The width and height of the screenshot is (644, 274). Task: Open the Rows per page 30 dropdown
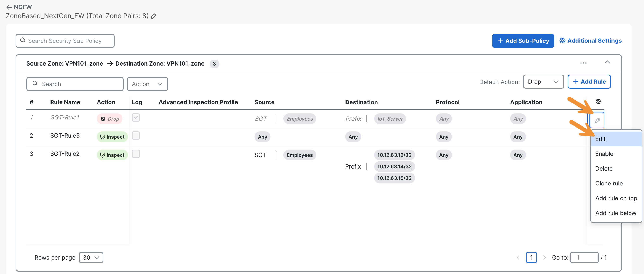click(x=91, y=258)
